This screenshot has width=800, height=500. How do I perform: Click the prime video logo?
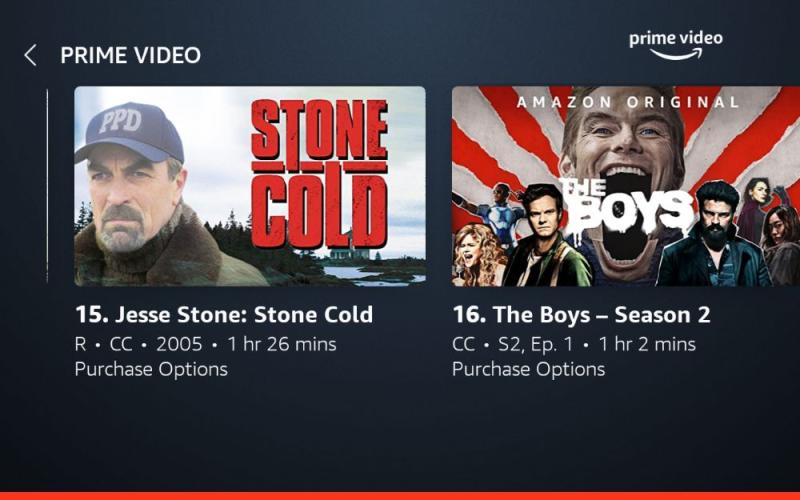point(676,45)
